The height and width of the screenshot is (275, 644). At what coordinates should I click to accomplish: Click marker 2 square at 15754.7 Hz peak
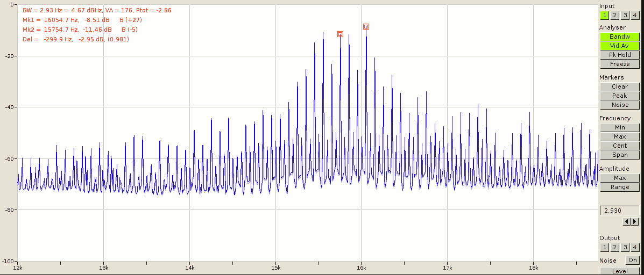[340, 34]
